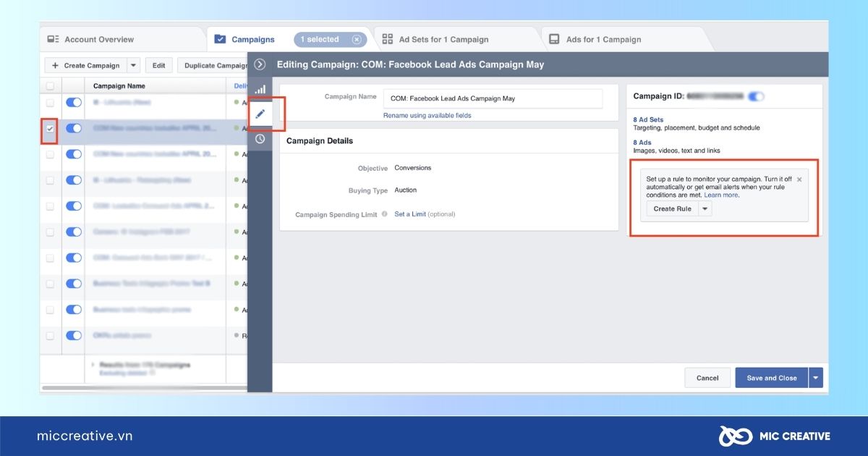Tick the checkbox of the 'Test B' campaign row
This screenshot has height=456, width=868.
[x=50, y=284]
